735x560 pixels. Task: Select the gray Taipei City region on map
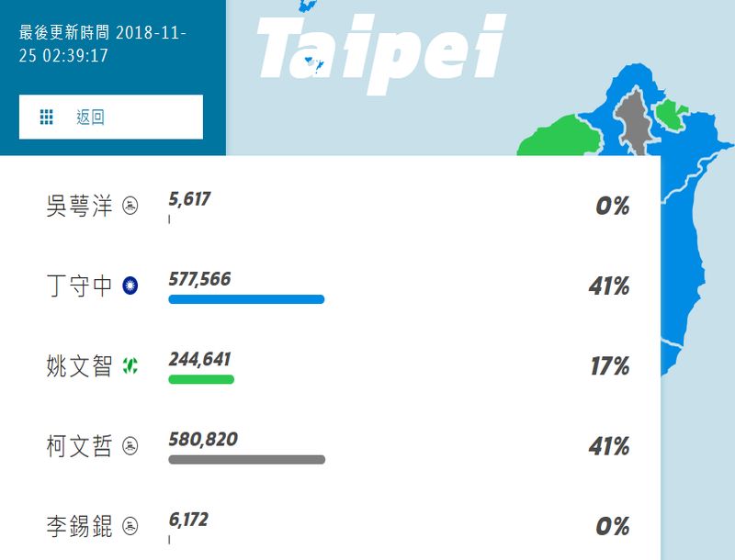tap(634, 122)
